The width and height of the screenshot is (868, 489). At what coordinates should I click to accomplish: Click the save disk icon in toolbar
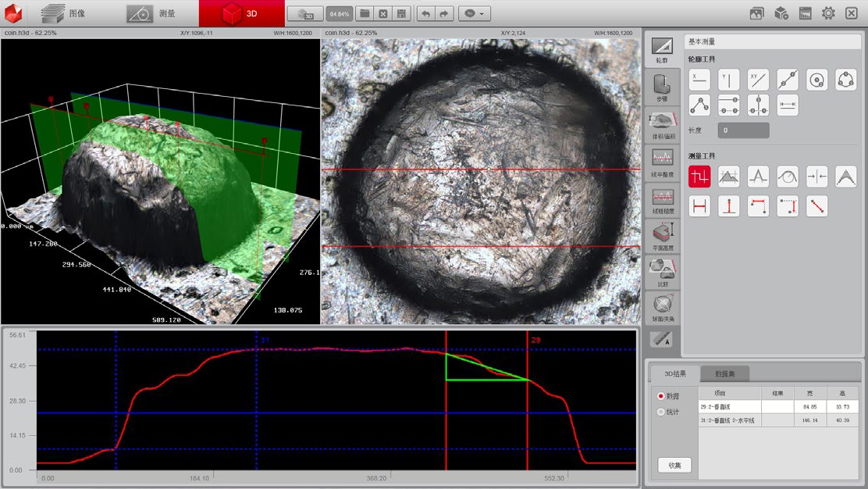401,14
